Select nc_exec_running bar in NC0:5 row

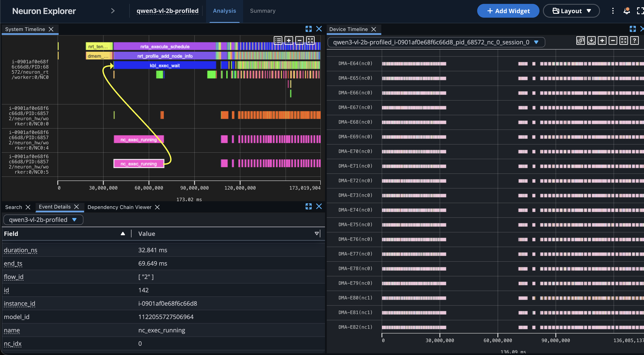139,163
